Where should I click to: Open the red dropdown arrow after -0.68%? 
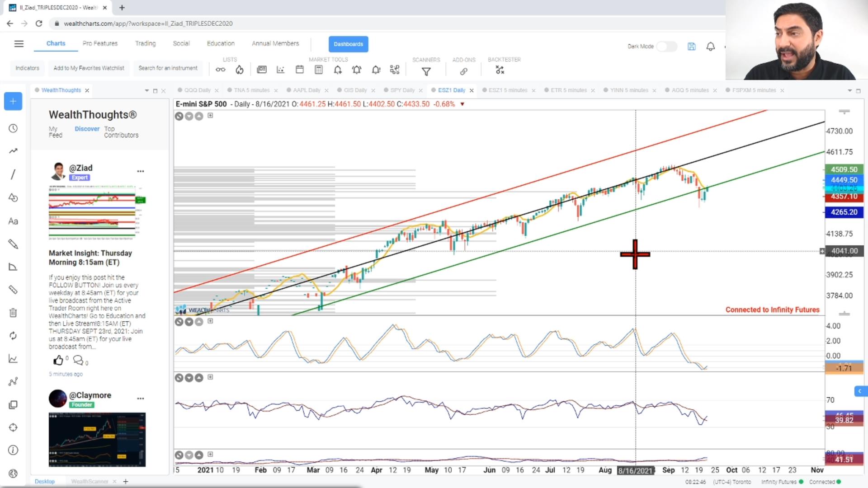click(x=462, y=104)
